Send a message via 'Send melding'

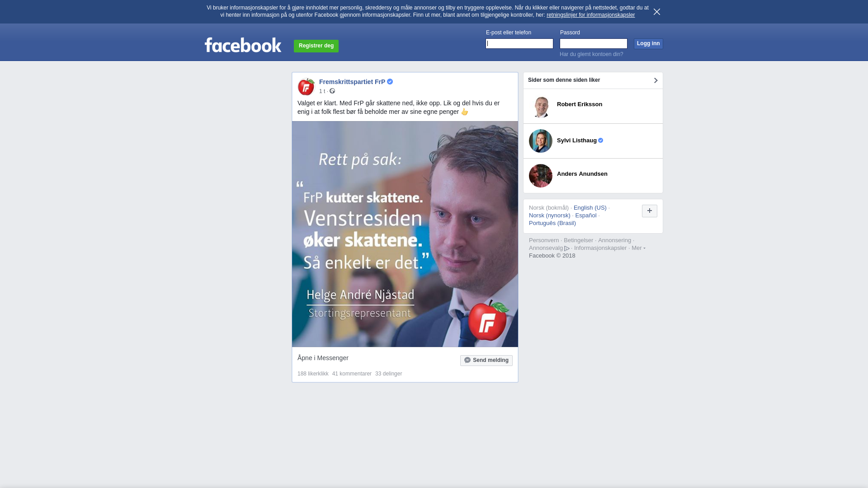click(x=486, y=361)
